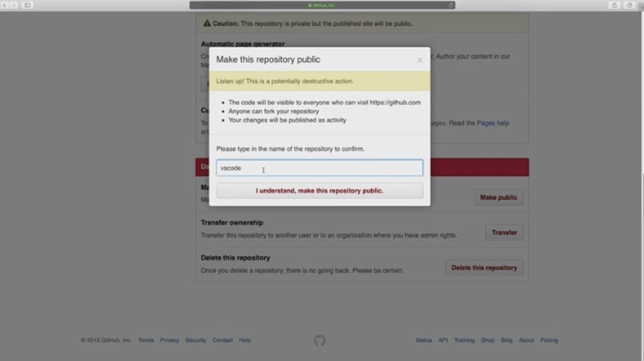
Task: Click the Transfer ownership heading
Action: 232,223
